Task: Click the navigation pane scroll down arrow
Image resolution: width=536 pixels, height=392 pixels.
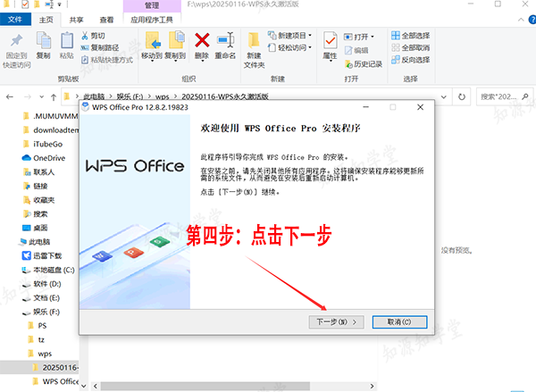Action: [x=84, y=386]
